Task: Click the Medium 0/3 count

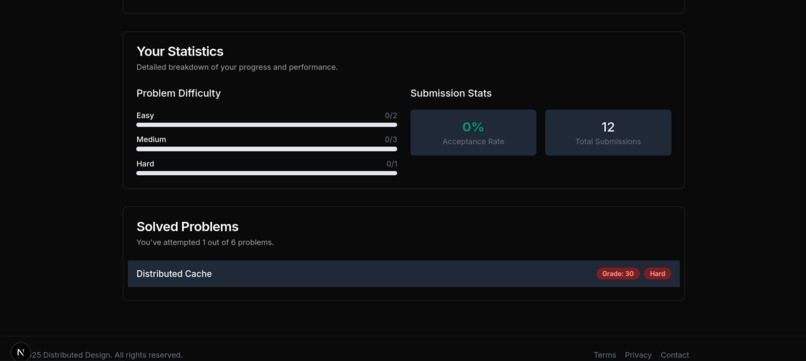Action: (x=391, y=139)
